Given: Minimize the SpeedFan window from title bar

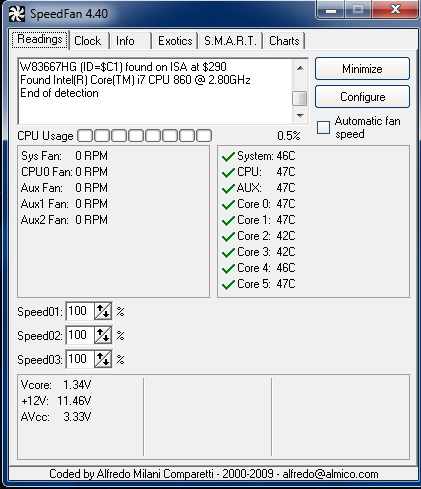Looking at the screenshot, I should [331, 10].
